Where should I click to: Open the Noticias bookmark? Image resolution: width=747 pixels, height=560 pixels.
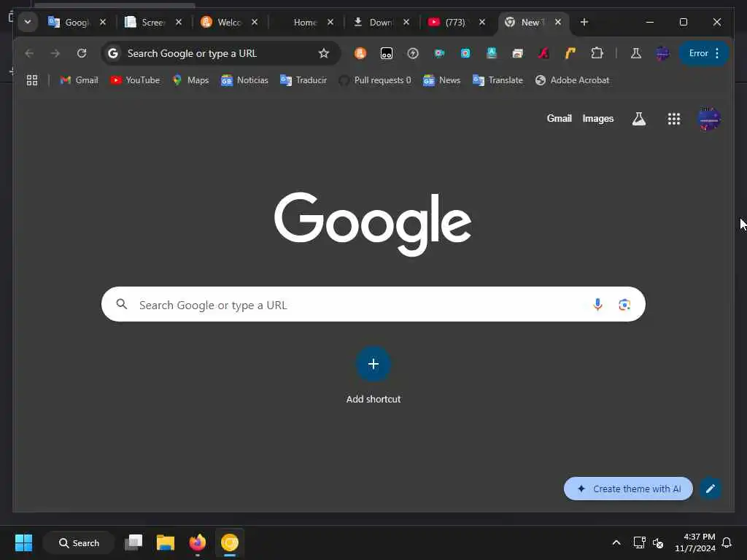click(245, 80)
